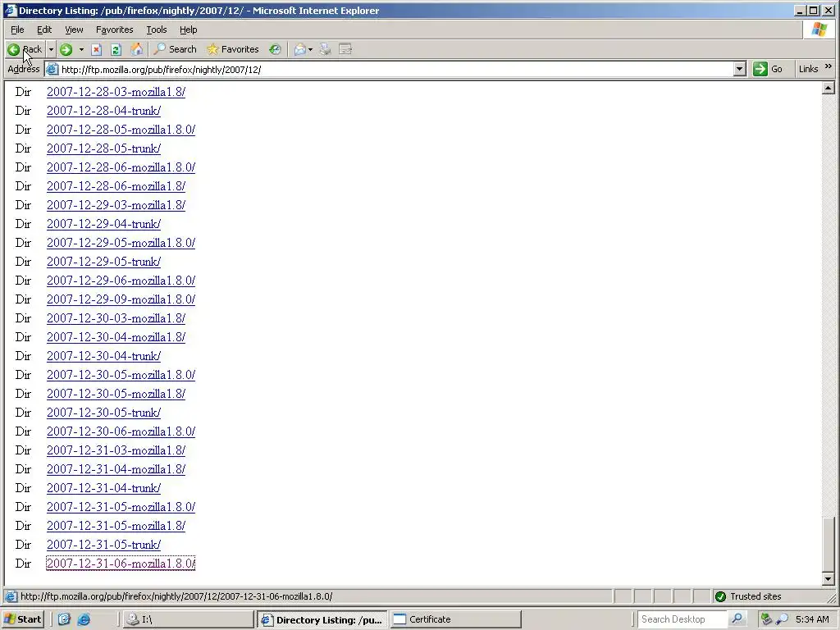This screenshot has width=840, height=630.
Task: Click the Trusted sites security zone indicator
Action: tap(748, 596)
